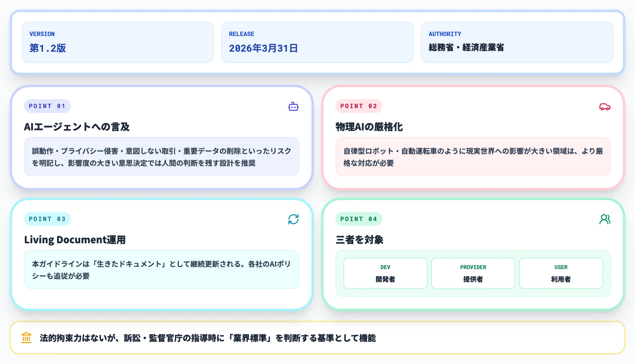Click the car icon in the POINT 02 card

(605, 107)
